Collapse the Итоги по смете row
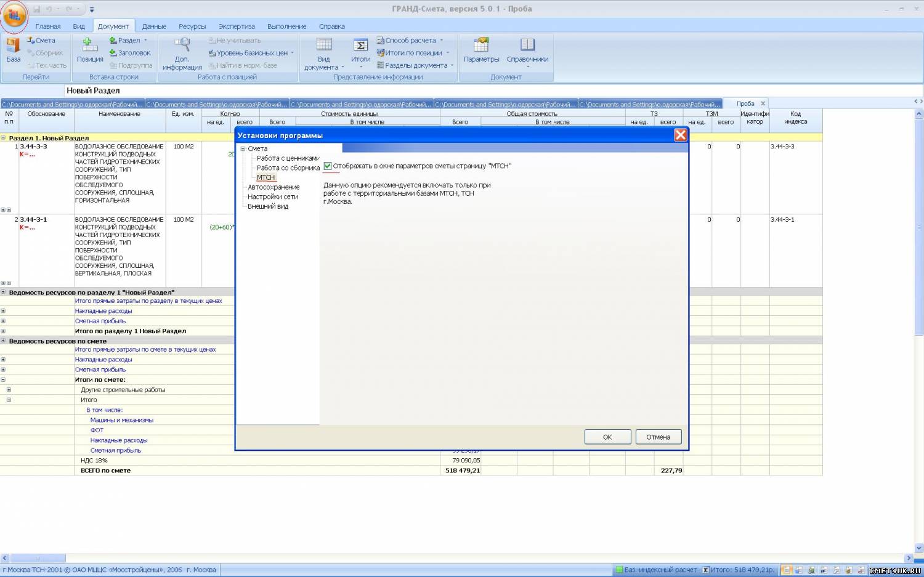 [3, 379]
